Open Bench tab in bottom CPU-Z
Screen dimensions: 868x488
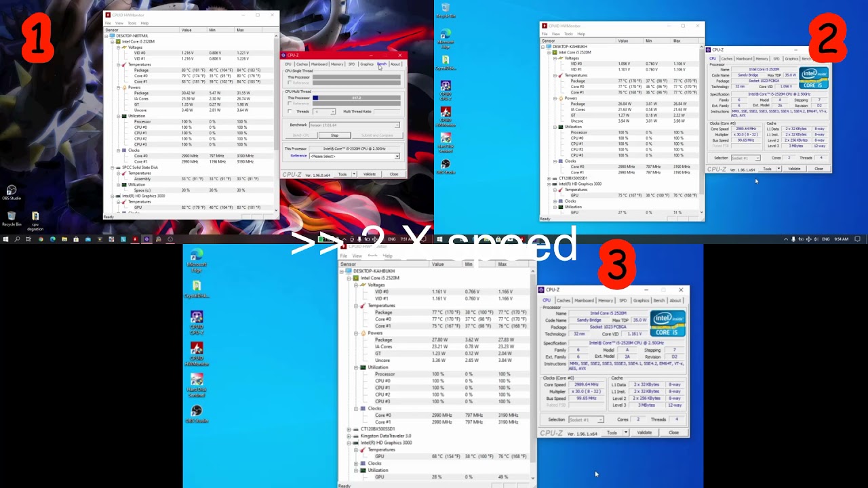point(659,300)
